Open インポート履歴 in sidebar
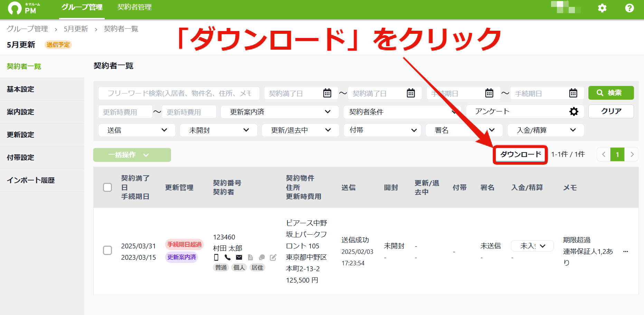This screenshot has height=315, width=644. tap(42, 180)
